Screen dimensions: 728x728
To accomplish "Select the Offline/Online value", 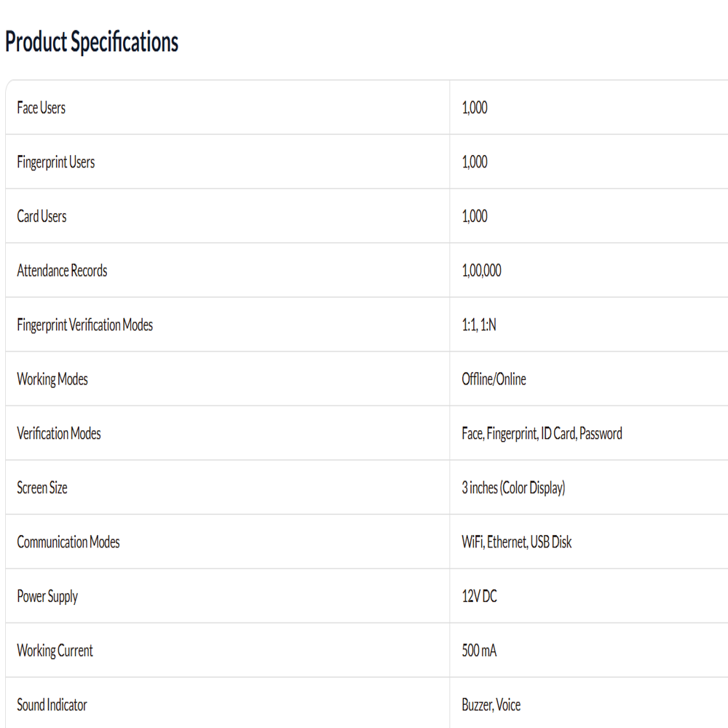I will [x=494, y=379].
